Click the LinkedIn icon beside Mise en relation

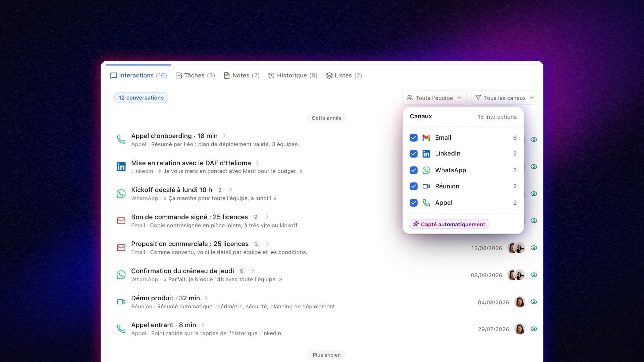121,167
